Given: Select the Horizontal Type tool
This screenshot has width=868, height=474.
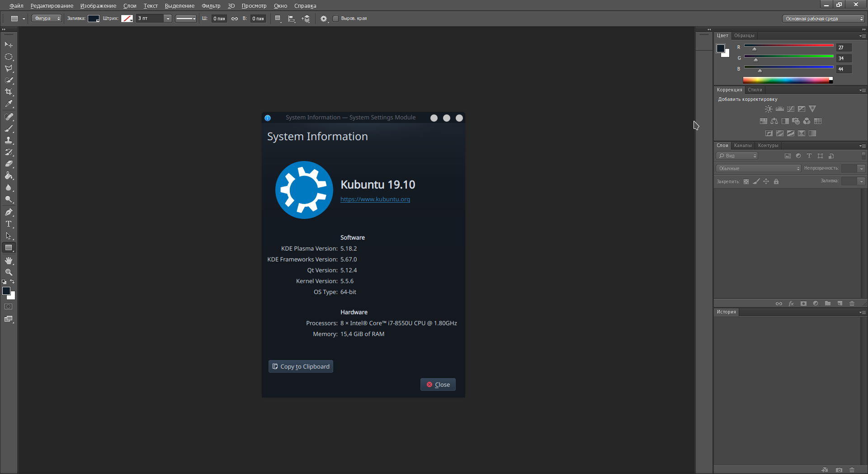Looking at the screenshot, I should click(x=9, y=224).
